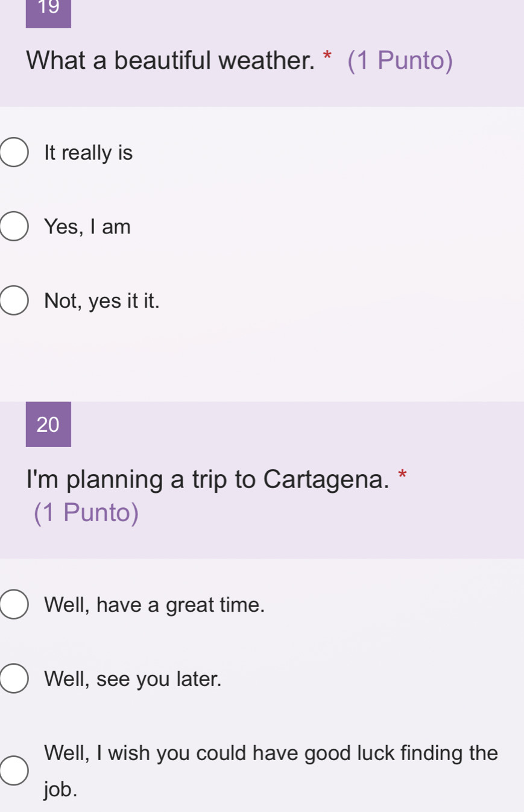The image size is (524, 812).
Task: Click the 'What a beautiful weather.' question title
Action: 171,61
